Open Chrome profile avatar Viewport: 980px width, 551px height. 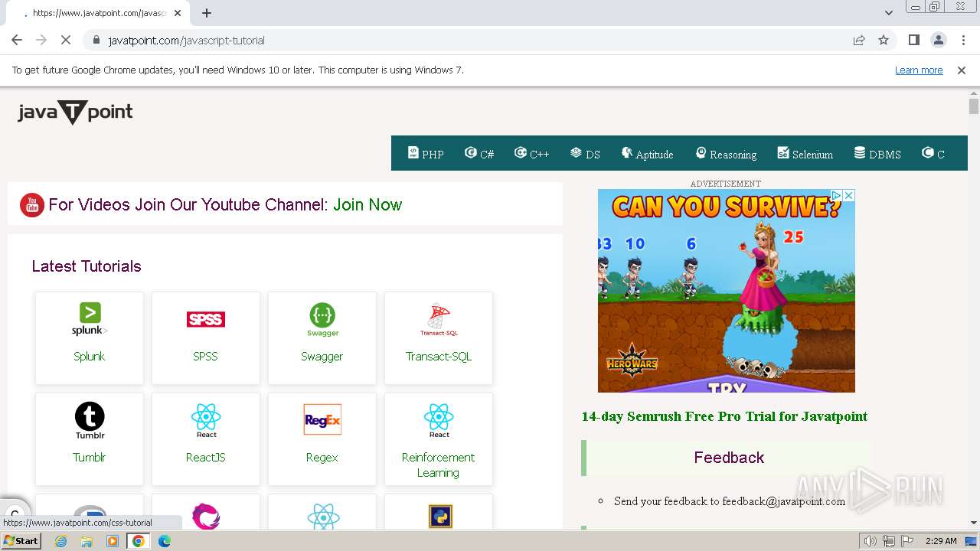coord(938,40)
